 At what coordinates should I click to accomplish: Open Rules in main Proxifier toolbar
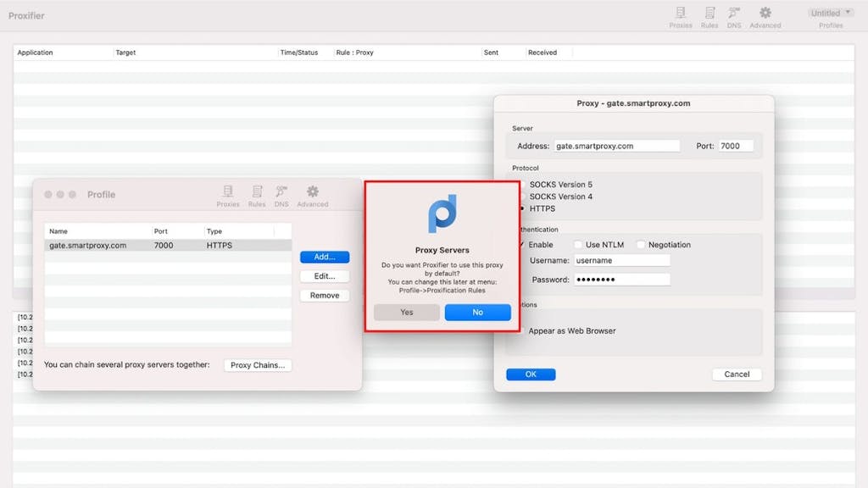709,17
